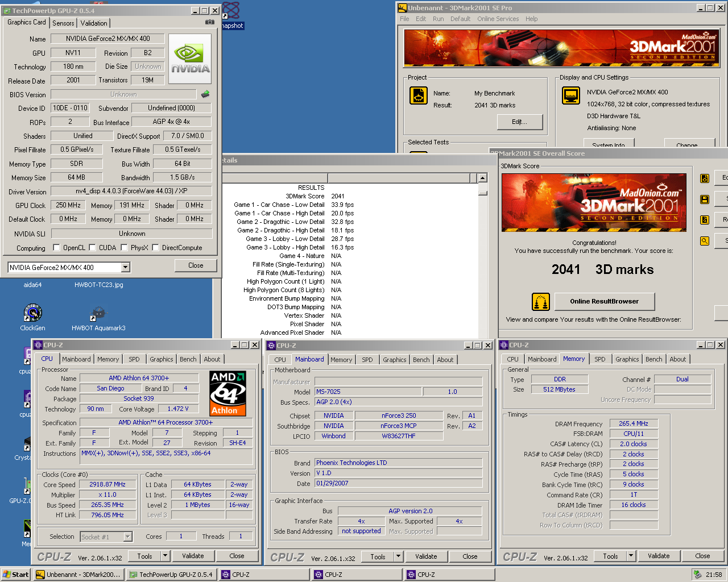Image resolution: width=728 pixels, height=582 pixels.
Task: Click the yellow magnifier icon beside score
Action: pos(705,241)
